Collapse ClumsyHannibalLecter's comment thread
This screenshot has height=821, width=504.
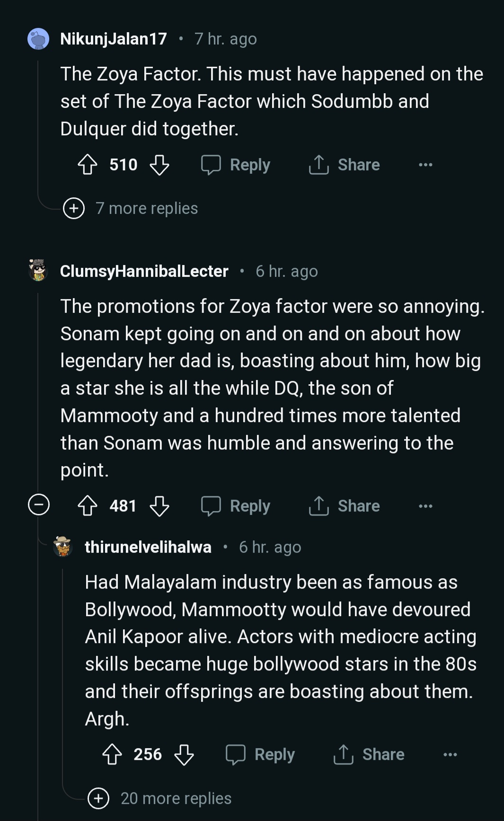point(39,504)
